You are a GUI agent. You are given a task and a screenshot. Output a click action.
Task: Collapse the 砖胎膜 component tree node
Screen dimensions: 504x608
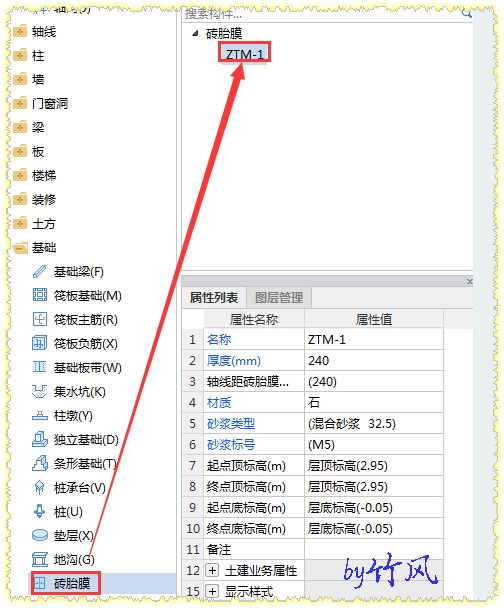195,34
